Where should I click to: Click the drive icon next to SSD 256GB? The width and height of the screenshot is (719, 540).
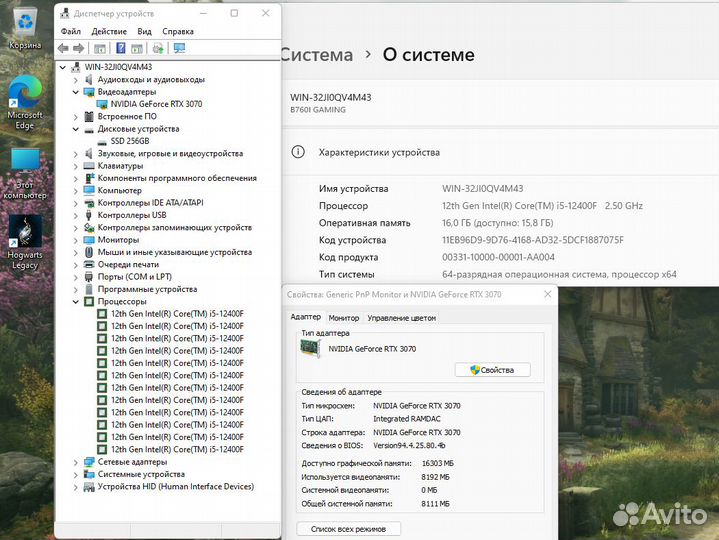[102, 141]
